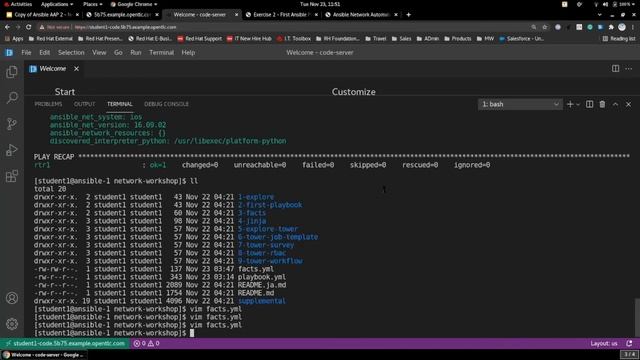Maximize the terminal panel with caret
The width and height of the screenshot is (640, 360).
615,104
